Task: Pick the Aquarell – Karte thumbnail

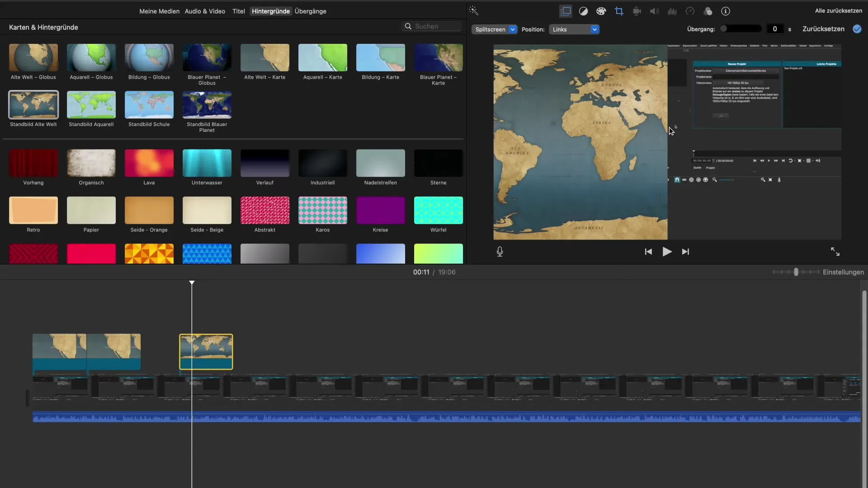Action: (x=323, y=57)
